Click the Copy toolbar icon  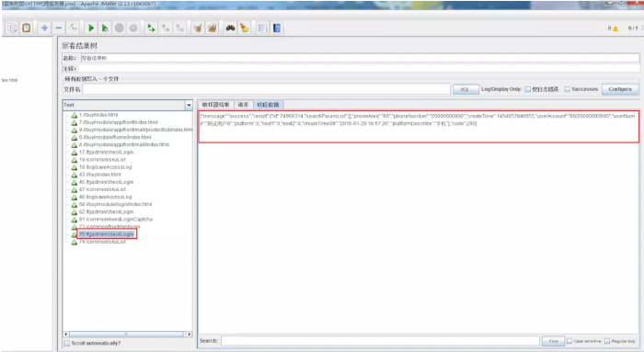click(12, 28)
